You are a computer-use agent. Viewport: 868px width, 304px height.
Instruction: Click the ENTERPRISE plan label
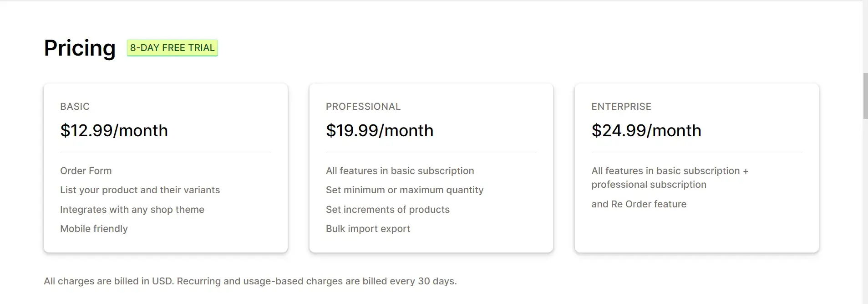[621, 107]
